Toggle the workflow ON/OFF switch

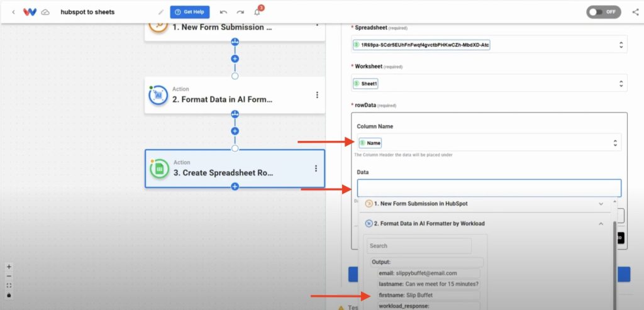pyautogui.click(x=603, y=12)
